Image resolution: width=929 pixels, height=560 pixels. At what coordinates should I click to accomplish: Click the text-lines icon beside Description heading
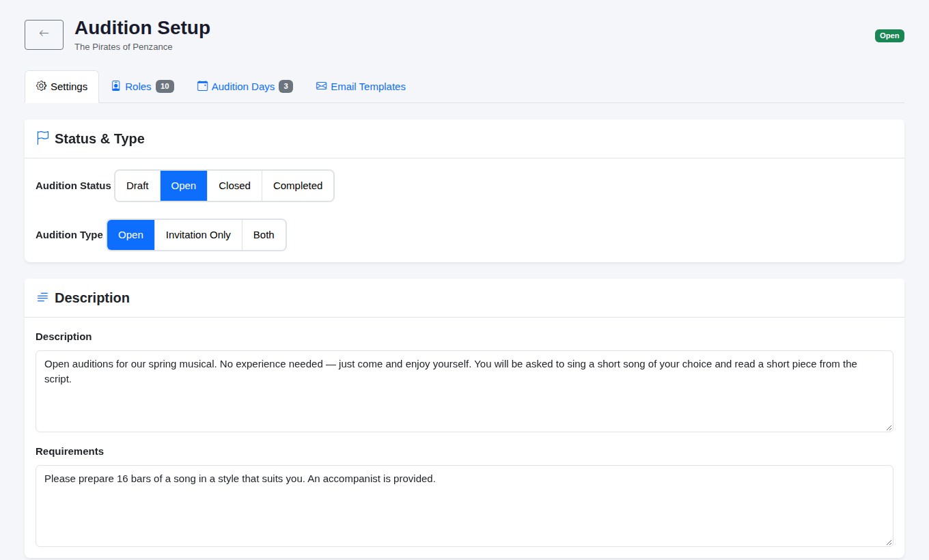[x=42, y=297]
